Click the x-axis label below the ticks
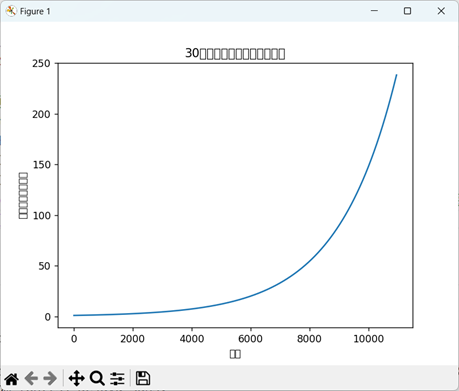459x391 pixels. (x=235, y=354)
